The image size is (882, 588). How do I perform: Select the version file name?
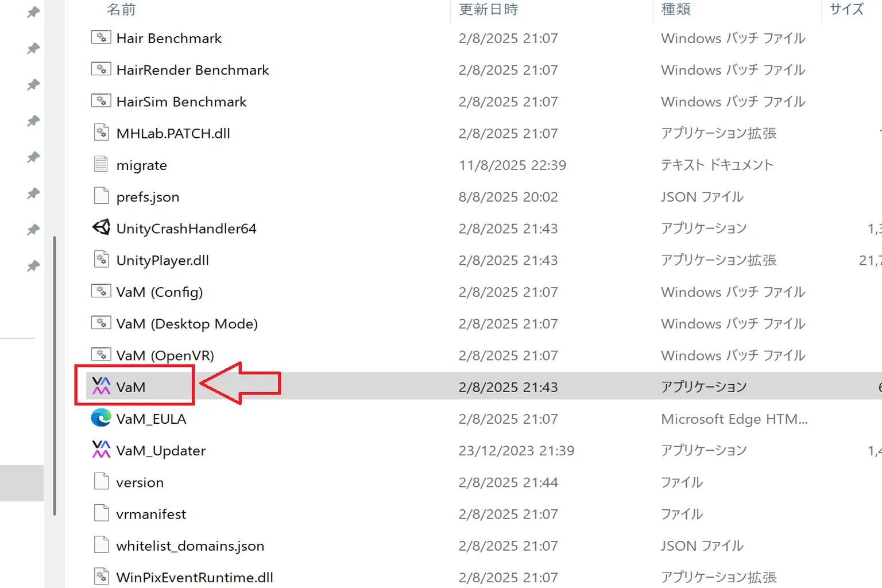pyautogui.click(x=140, y=482)
